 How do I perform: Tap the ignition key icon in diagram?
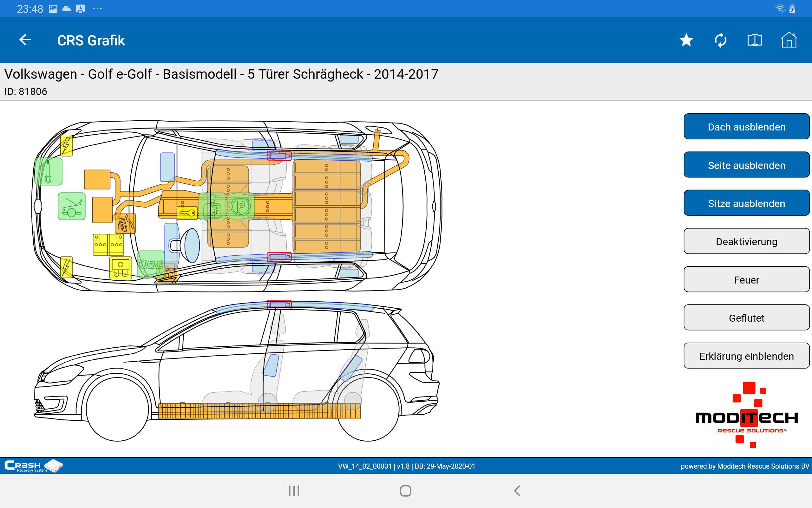click(187, 213)
